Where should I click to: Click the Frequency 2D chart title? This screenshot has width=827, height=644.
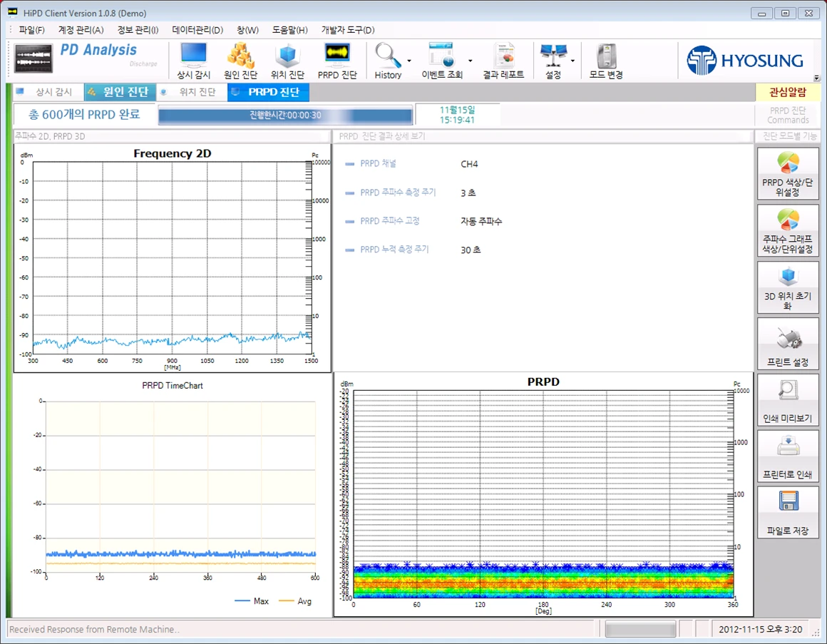pos(173,153)
